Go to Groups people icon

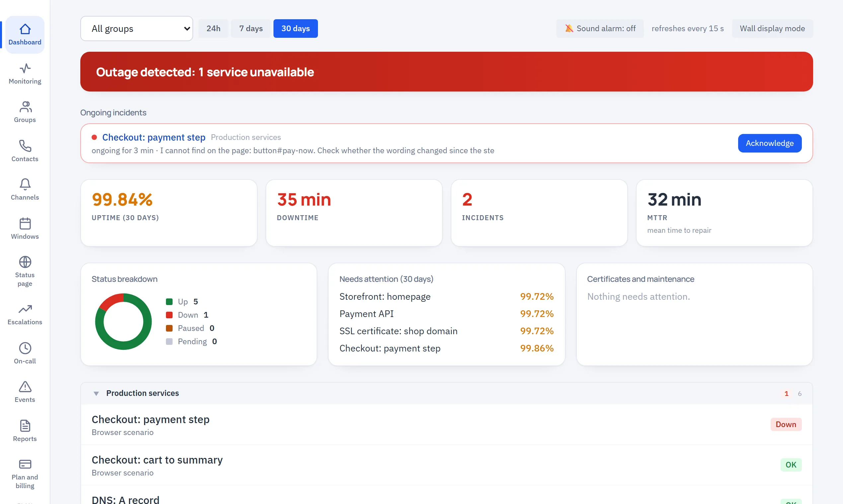(x=25, y=107)
